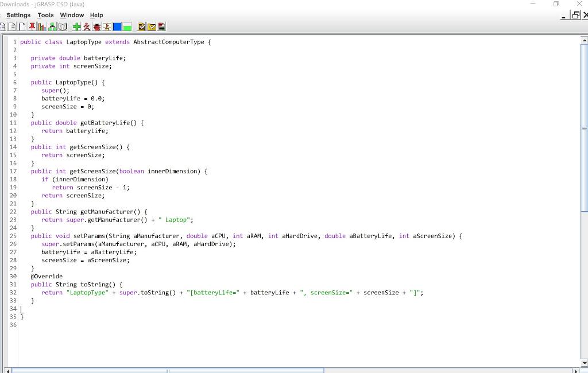This screenshot has height=373, width=588.
Task: Click the " Laptop" string literal
Action: [x=174, y=220]
